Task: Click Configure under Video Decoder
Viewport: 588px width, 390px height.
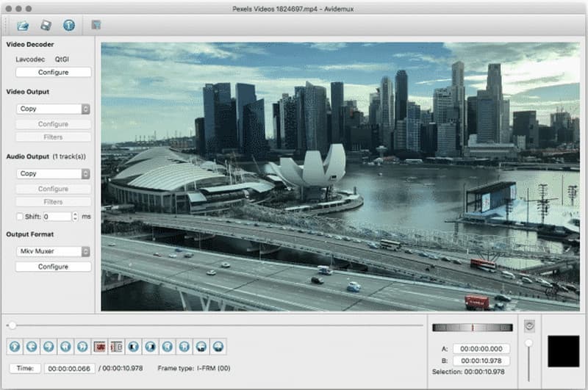Action: (53, 73)
